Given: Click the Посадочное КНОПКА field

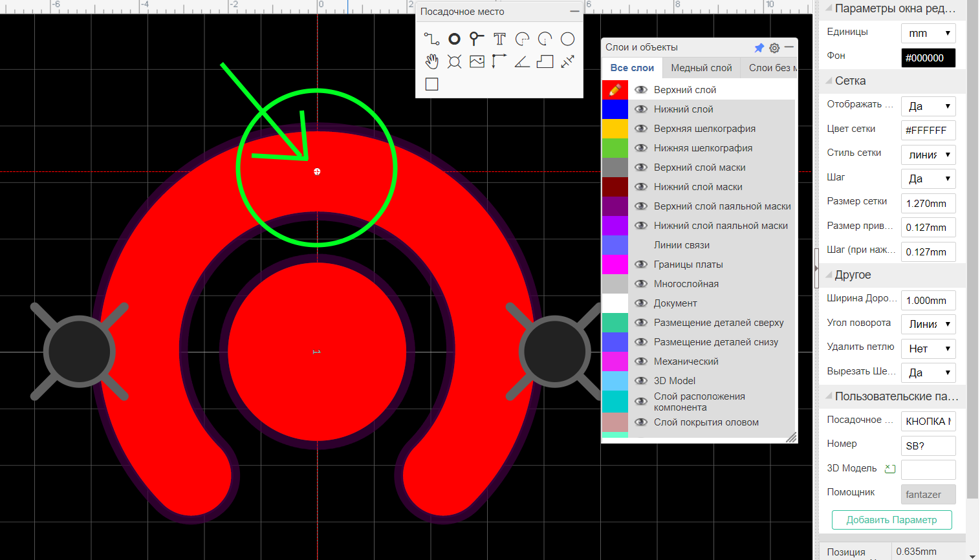Looking at the screenshot, I should point(928,421).
